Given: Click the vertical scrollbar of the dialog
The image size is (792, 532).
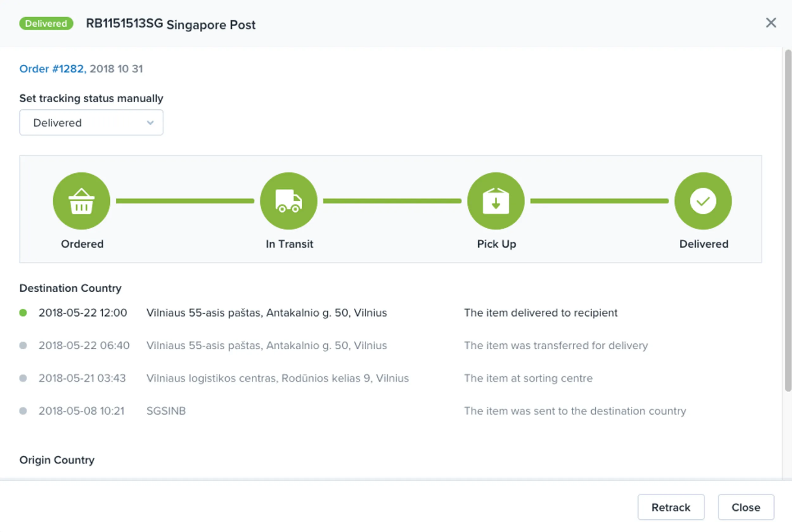Looking at the screenshot, I should [x=788, y=220].
